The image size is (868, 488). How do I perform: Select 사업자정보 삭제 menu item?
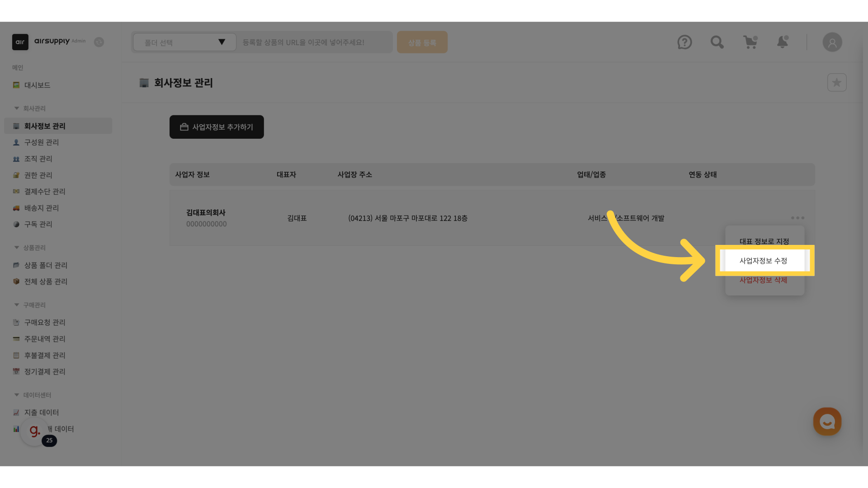click(763, 280)
